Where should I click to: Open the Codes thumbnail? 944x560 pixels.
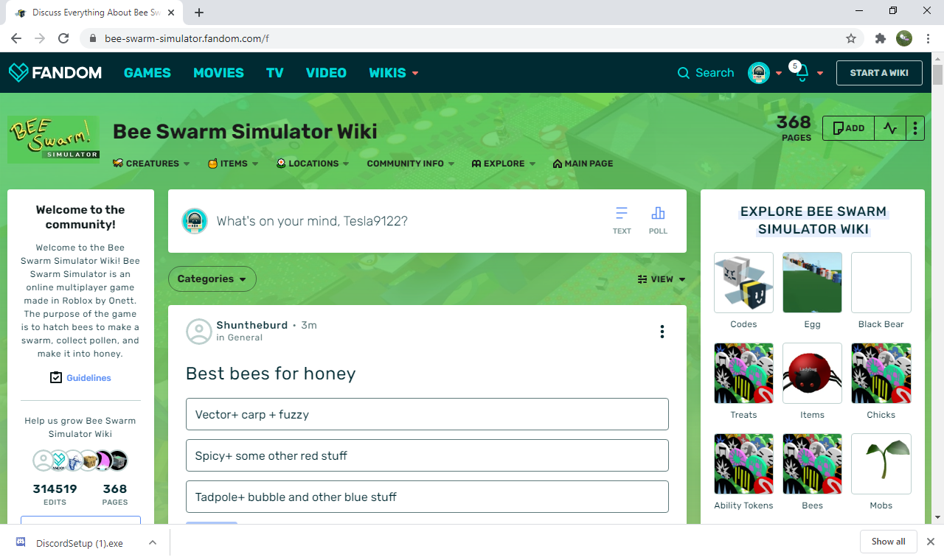point(743,282)
